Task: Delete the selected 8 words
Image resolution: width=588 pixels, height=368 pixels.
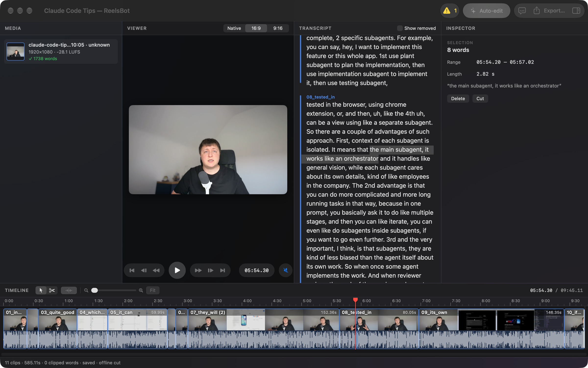Action: click(458, 98)
